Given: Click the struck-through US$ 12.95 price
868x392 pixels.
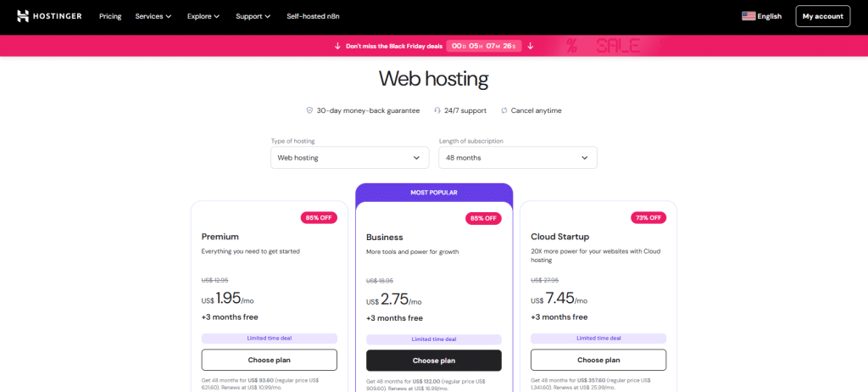Looking at the screenshot, I should (x=214, y=280).
